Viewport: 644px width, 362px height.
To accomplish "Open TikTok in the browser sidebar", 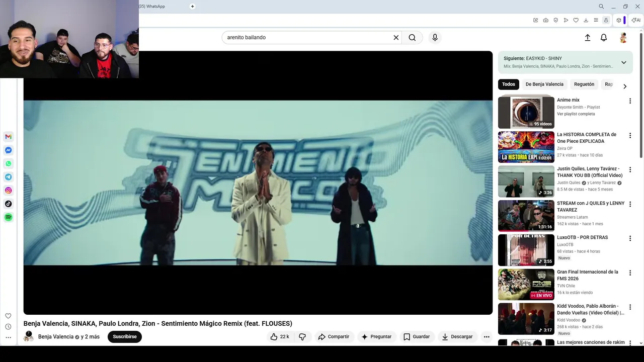I will pos(8,204).
